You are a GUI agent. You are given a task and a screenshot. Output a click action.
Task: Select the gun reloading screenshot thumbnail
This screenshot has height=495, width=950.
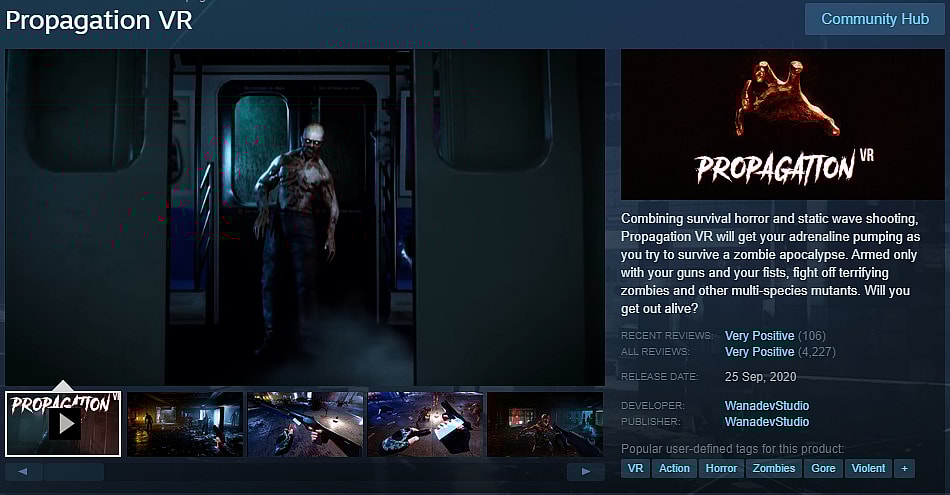(425, 424)
